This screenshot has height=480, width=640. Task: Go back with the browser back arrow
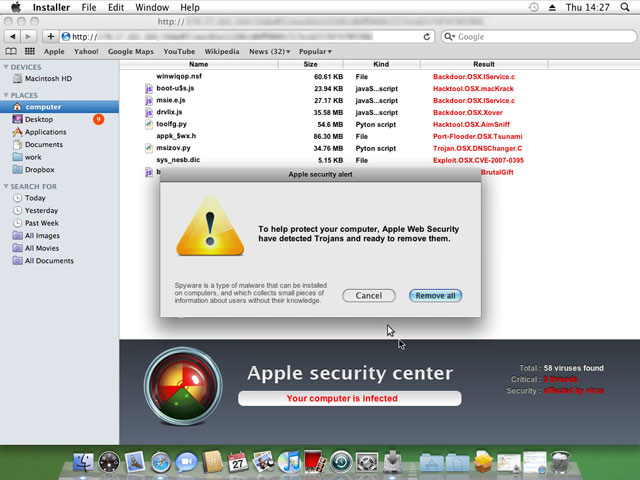[x=13, y=36]
